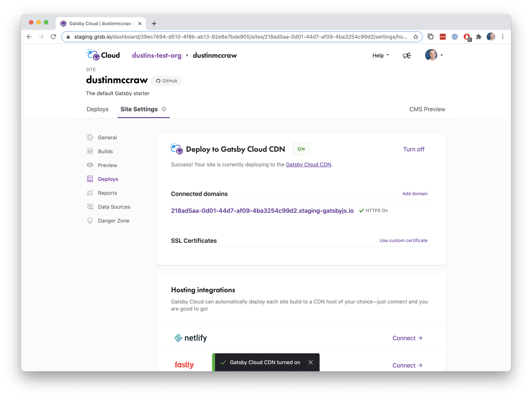Turn off Gatsby Cloud CDN deploys
This screenshot has height=399, width=532.
coord(414,149)
